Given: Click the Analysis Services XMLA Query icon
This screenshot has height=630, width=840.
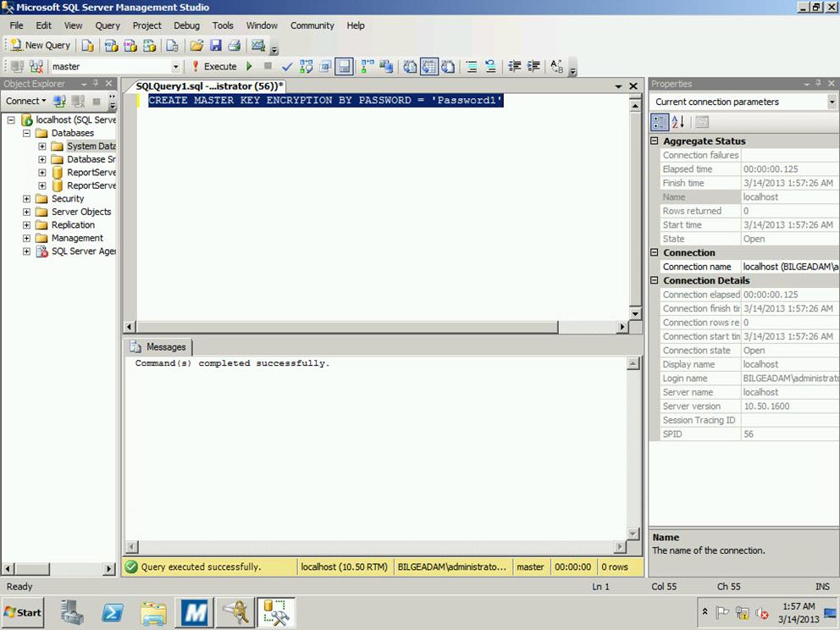Looking at the screenshot, I should (150, 46).
